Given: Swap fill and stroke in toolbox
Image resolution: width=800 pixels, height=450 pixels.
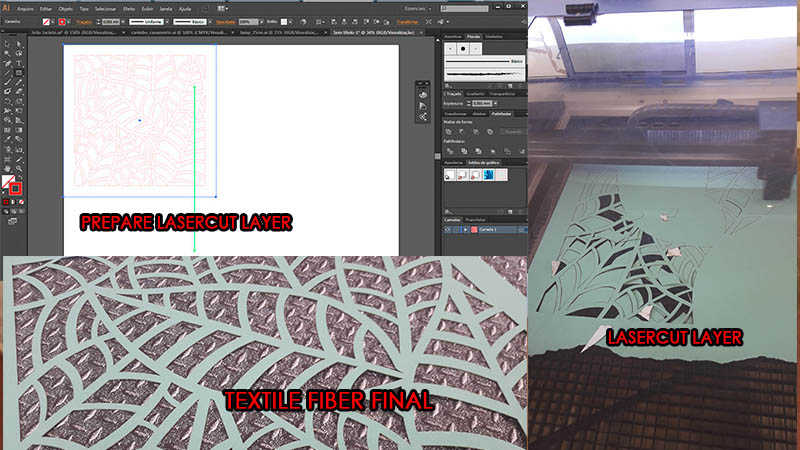Looking at the screenshot, I should click(x=21, y=177).
